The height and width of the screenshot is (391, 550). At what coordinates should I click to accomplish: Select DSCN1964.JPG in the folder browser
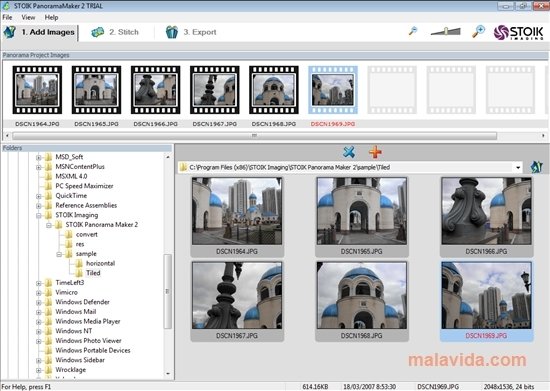[237, 217]
